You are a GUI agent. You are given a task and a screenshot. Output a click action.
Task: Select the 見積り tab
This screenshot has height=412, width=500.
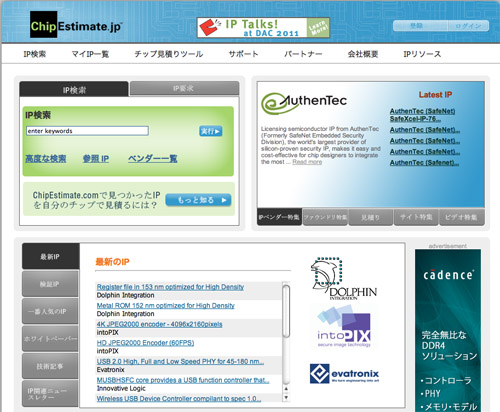coord(371,217)
